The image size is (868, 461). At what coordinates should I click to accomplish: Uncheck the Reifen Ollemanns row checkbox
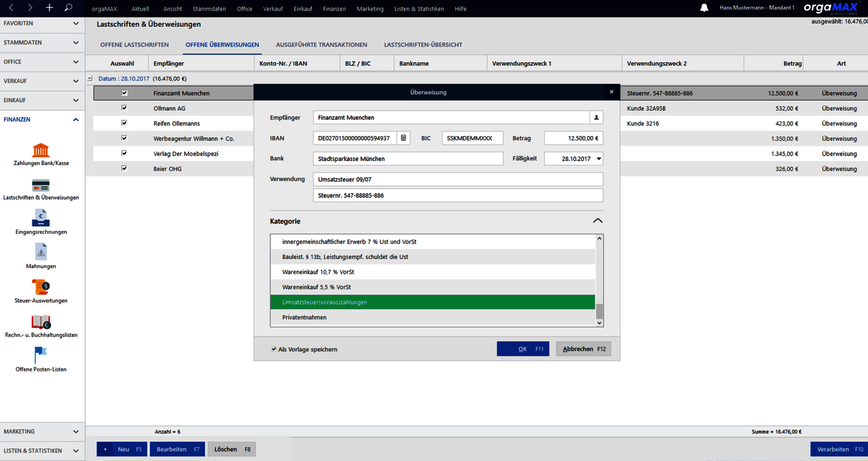(124, 123)
